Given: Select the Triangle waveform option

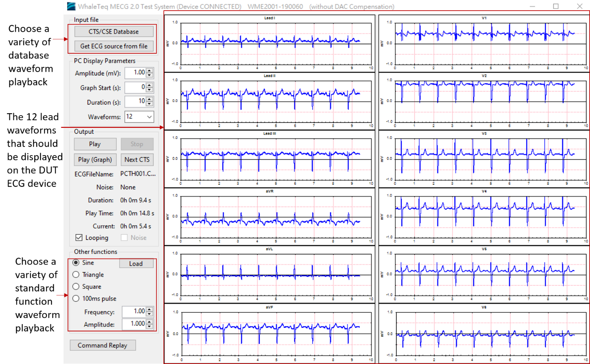Looking at the screenshot, I should pyautogui.click(x=76, y=275).
